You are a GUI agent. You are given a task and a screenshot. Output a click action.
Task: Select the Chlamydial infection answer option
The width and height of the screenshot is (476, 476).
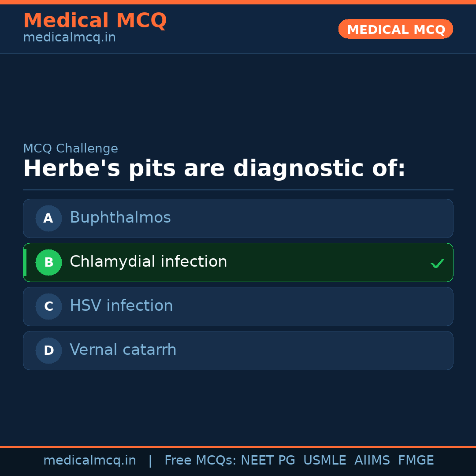point(148,262)
